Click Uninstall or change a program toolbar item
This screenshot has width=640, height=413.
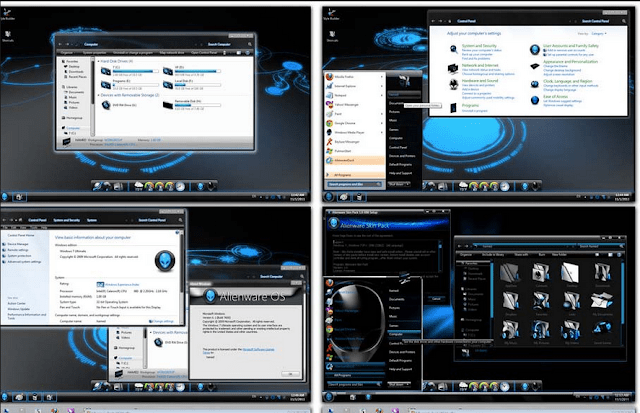[133, 53]
